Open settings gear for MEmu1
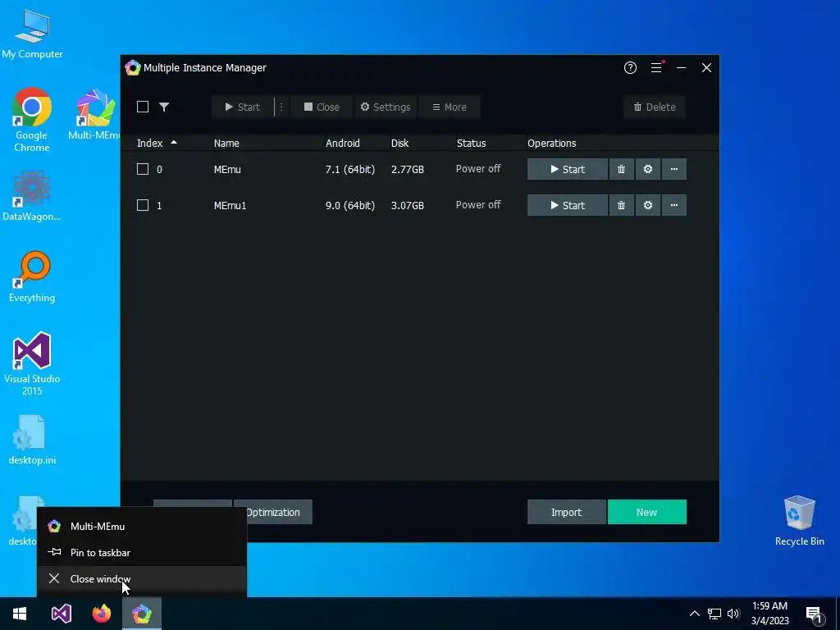 coord(648,205)
